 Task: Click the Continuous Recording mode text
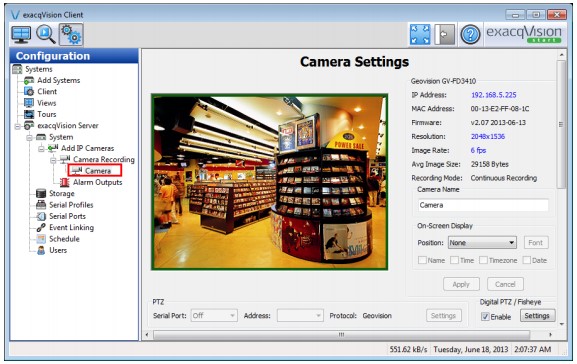click(504, 178)
